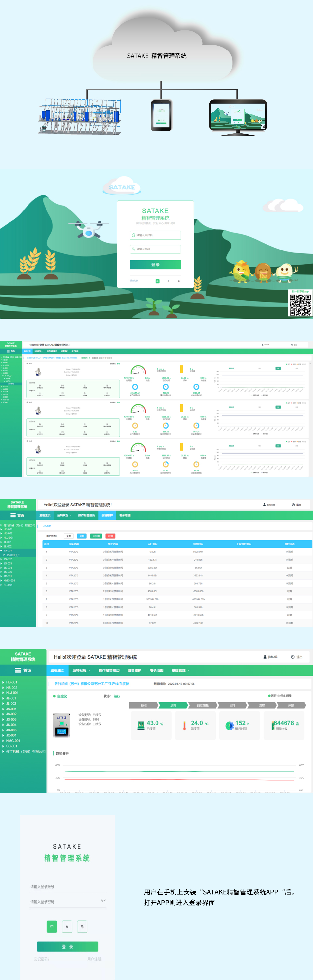
Task: Select JX-001 in 白度仪 screen tree
Action: tap(11, 735)
